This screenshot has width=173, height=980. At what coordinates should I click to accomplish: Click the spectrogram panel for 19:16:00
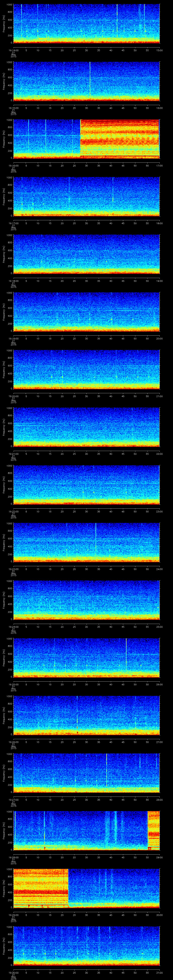point(86,139)
